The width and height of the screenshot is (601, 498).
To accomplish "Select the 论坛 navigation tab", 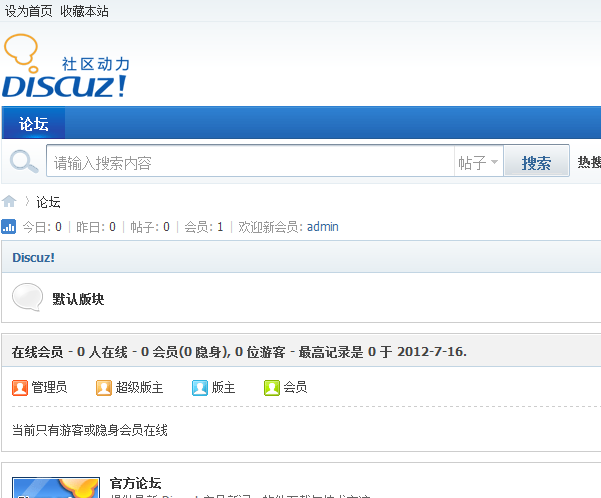I will [x=34, y=124].
